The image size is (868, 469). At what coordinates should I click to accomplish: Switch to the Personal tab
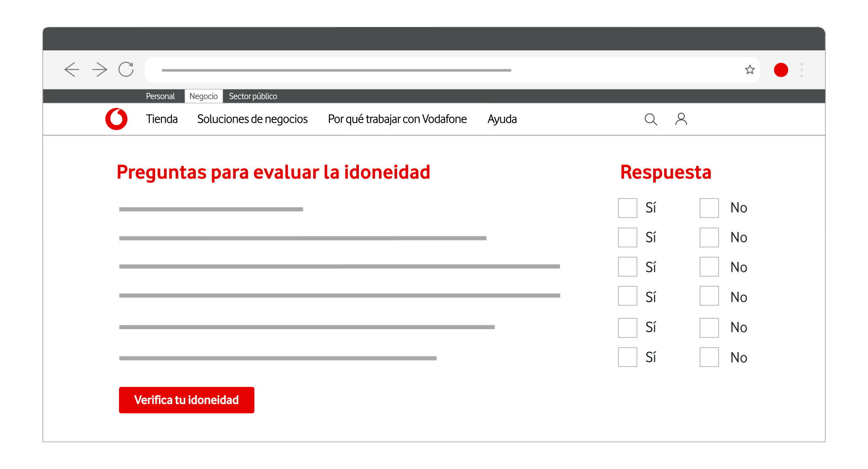160,96
